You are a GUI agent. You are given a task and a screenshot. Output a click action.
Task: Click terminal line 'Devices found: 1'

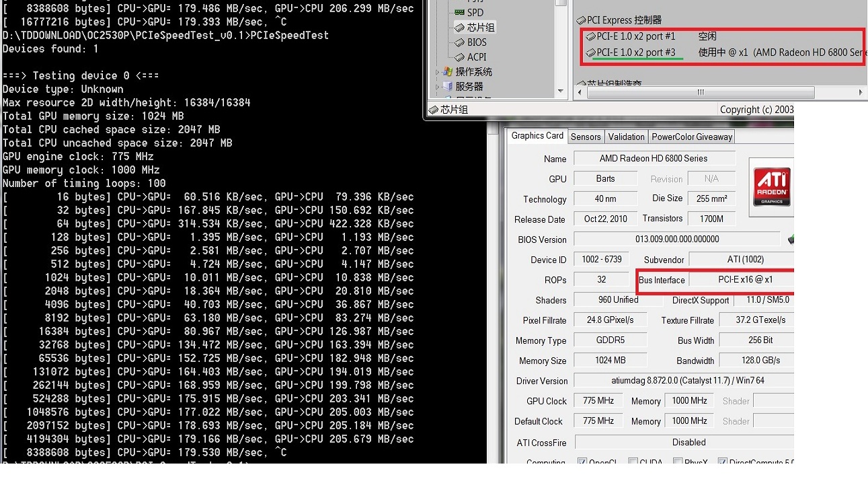click(50, 48)
